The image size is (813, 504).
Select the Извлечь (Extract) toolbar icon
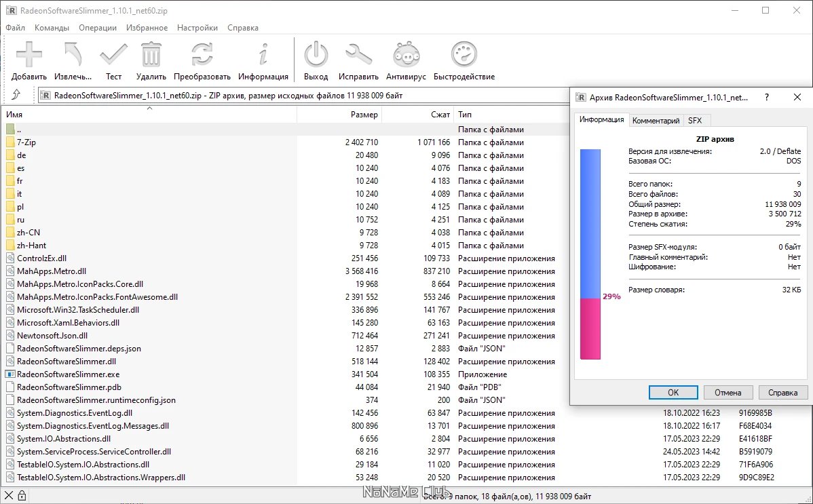[73, 54]
